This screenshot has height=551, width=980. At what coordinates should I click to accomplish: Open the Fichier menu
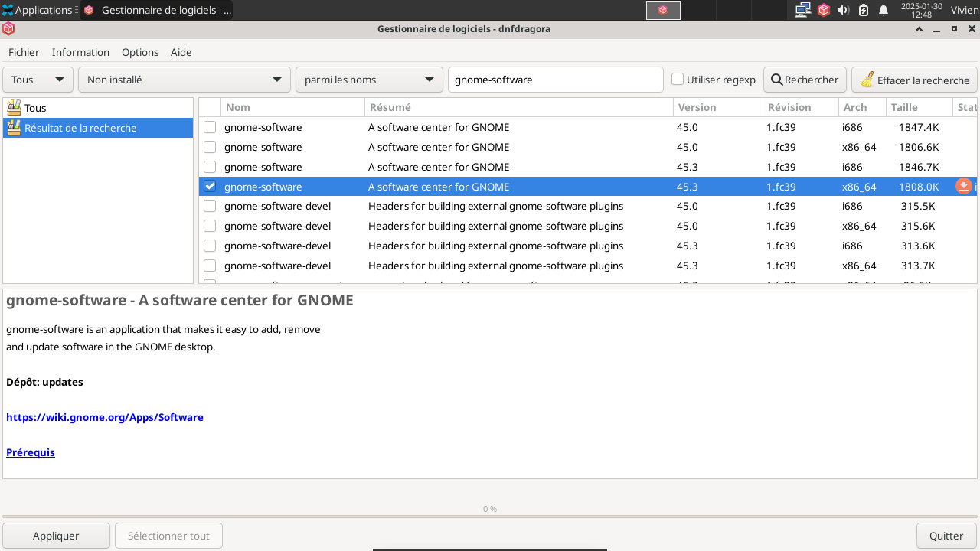[24, 52]
